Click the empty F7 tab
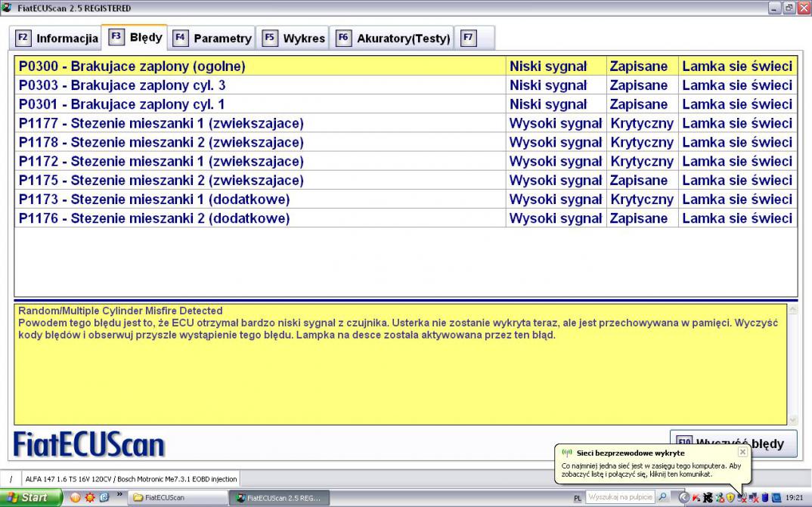Screen dimensions: 812x507 point(474,39)
